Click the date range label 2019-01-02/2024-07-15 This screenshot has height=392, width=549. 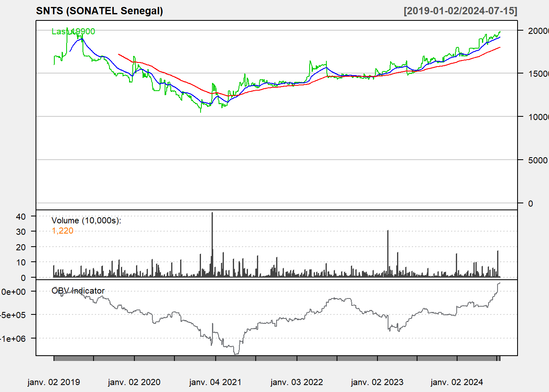[x=460, y=11]
